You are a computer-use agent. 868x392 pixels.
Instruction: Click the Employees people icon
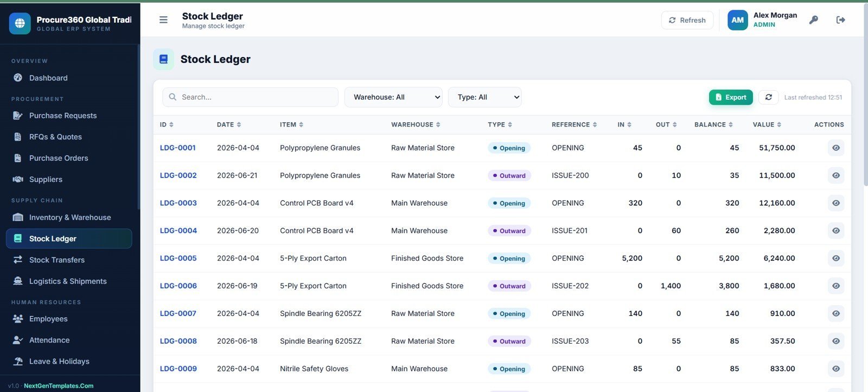18,319
